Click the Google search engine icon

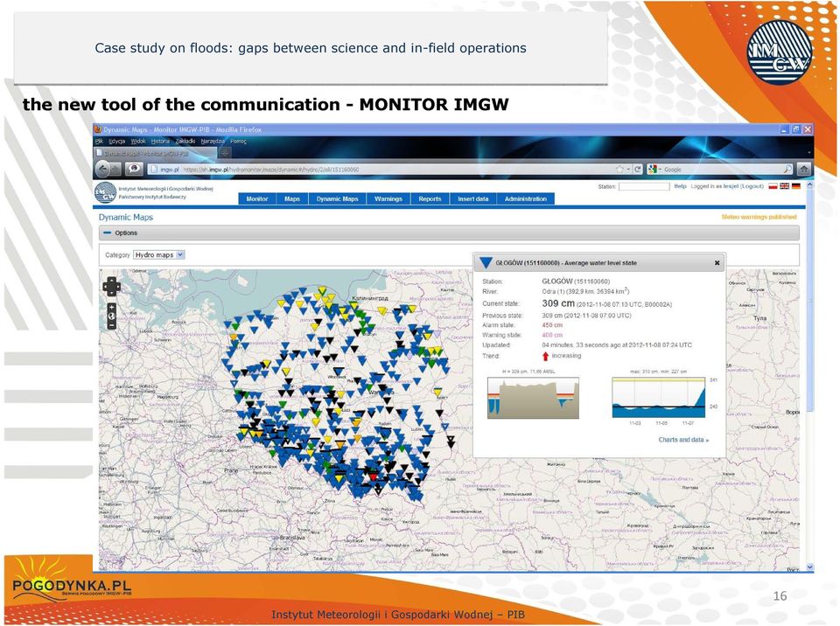[652, 170]
